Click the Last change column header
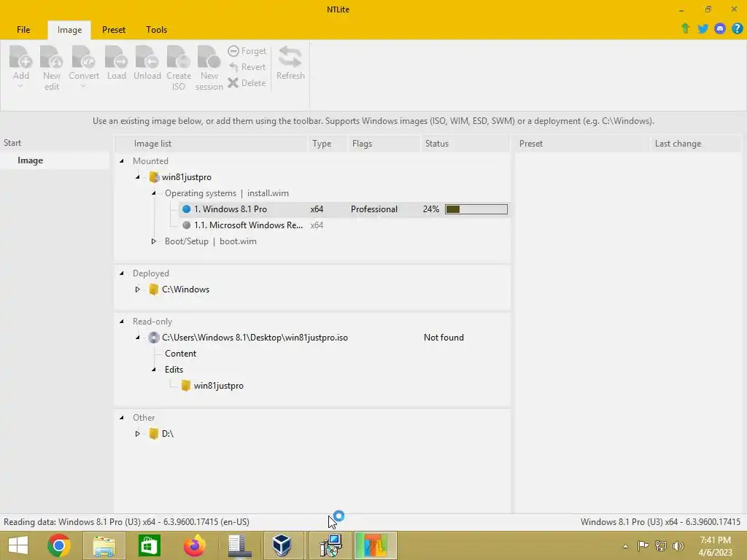The height and width of the screenshot is (560, 747). click(696, 144)
